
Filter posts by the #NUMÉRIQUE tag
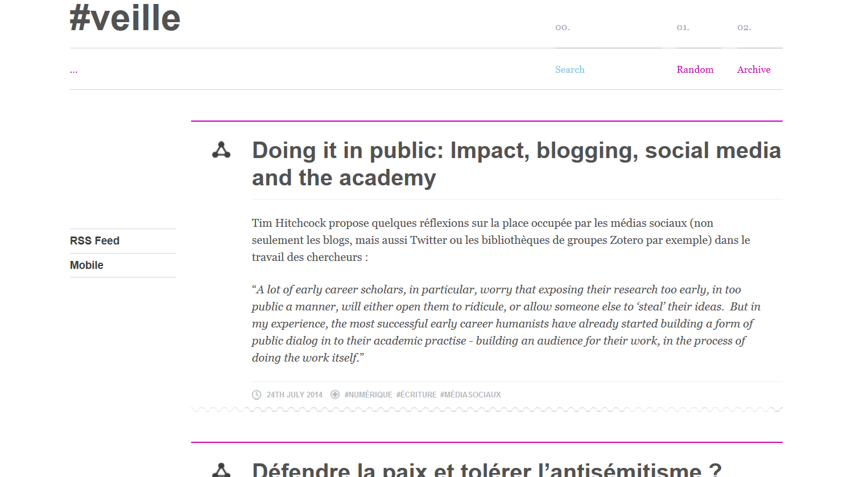tap(368, 395)
